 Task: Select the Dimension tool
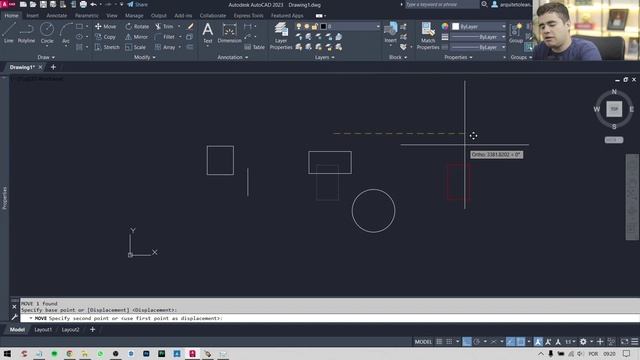(229, 33)
